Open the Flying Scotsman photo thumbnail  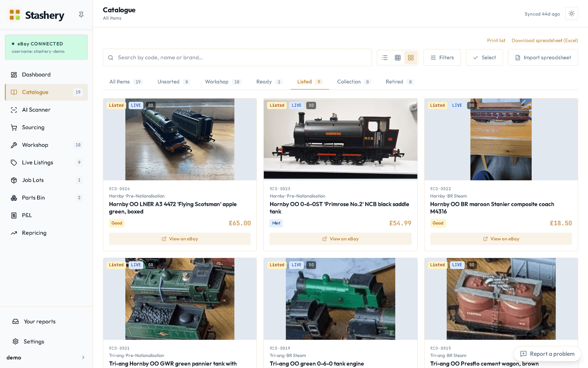tap(180, 139)
